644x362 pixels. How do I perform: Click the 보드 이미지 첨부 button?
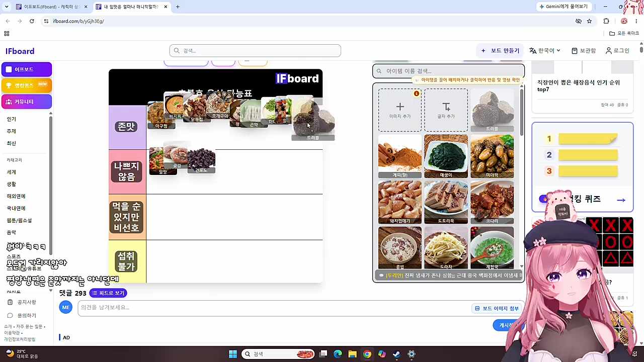pyautogui.click(x=497, y=308)
